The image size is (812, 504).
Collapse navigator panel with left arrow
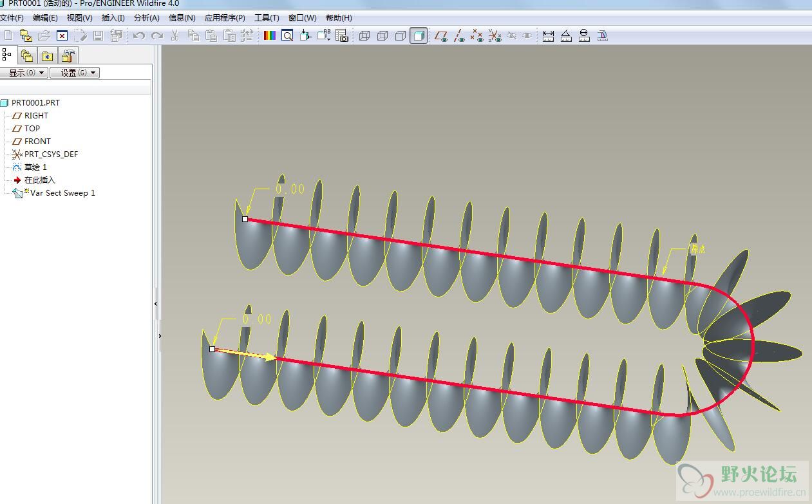[x=156, y=305]
